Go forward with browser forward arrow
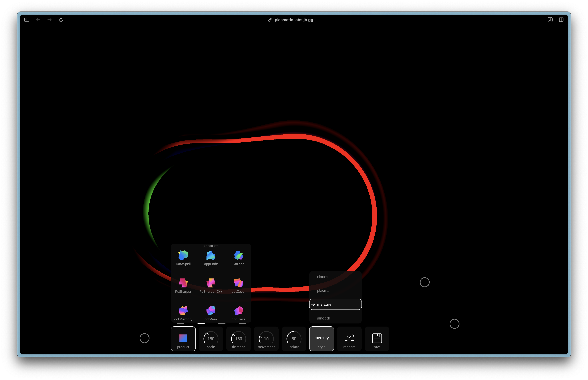Screen dimensions: 588x380 point(49,20)
